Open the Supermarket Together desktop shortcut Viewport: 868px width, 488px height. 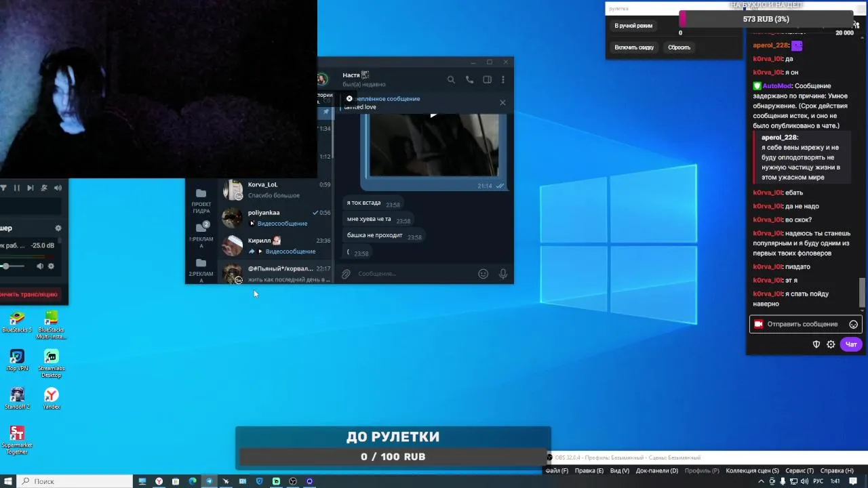pos(17,440)
